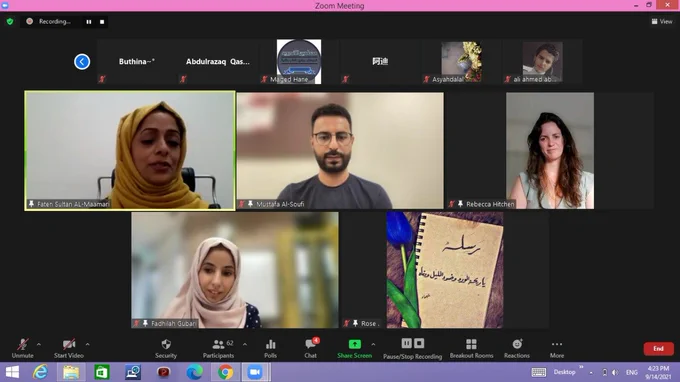Open the taskbar clock and date

658,372
